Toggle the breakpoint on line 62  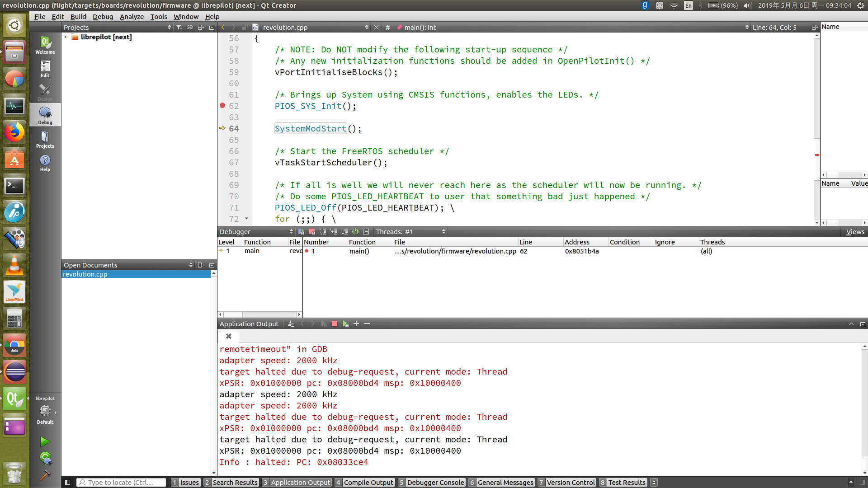(223, 106)
